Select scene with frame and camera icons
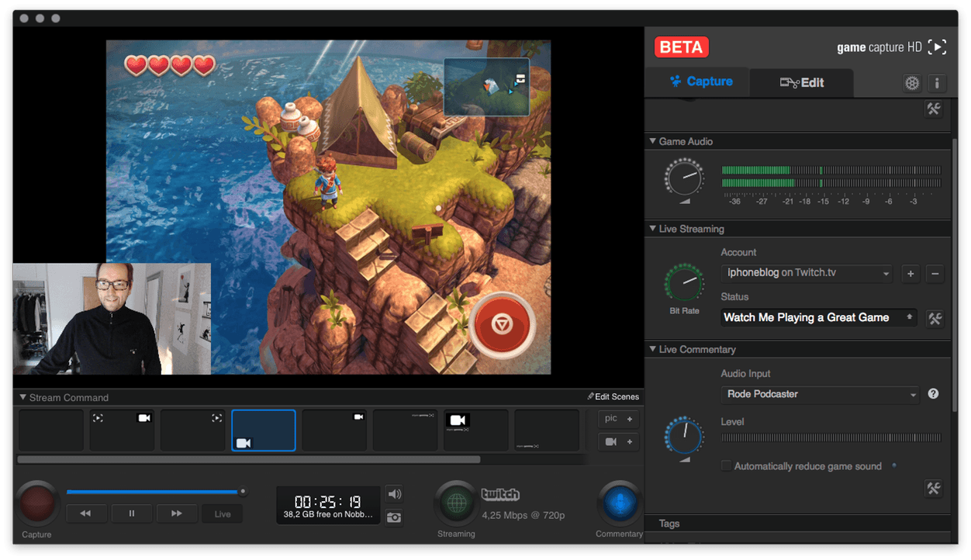971x560 pixels. pyautogui.click(x=122, y=430)
